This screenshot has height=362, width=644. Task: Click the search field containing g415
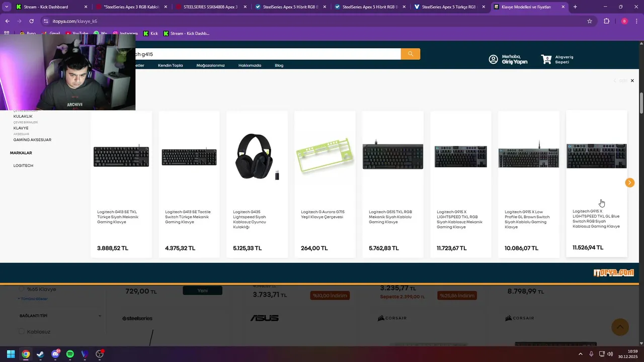(268, 54)
